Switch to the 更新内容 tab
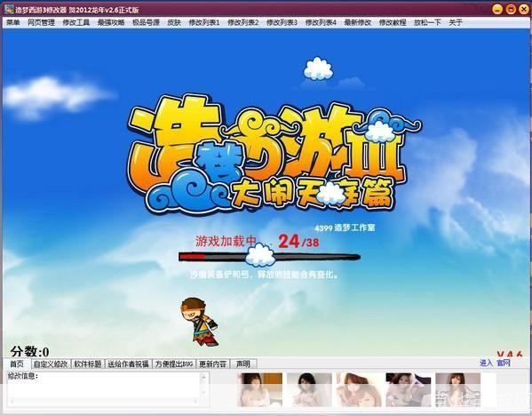This screenshot has width=532, height=416. 213,364
